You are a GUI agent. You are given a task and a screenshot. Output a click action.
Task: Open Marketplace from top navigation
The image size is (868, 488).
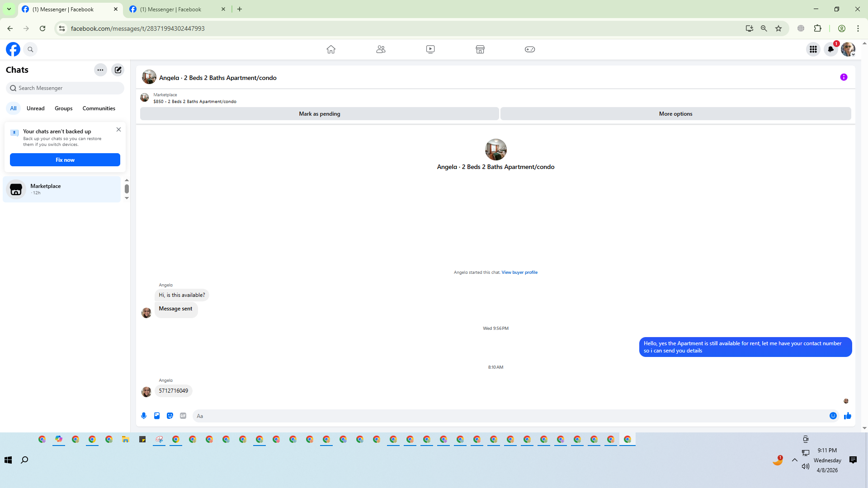[x=480, y=49]
